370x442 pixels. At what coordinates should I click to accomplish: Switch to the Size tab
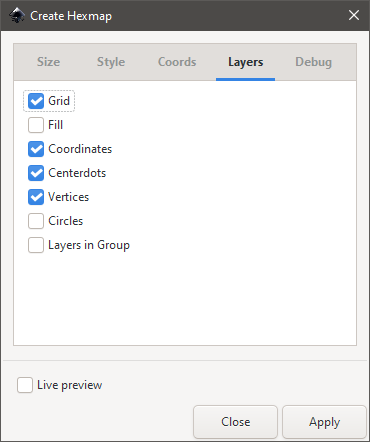(49, 62)
